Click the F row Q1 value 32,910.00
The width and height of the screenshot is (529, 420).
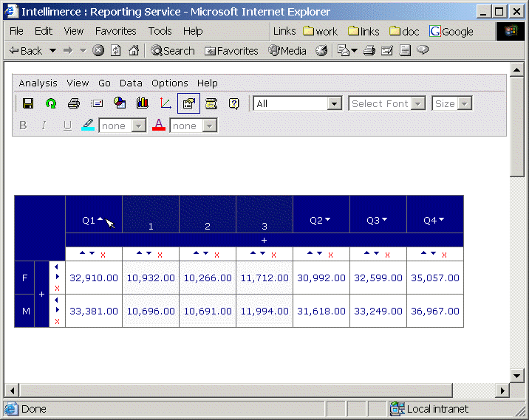[x=94, y=278]
